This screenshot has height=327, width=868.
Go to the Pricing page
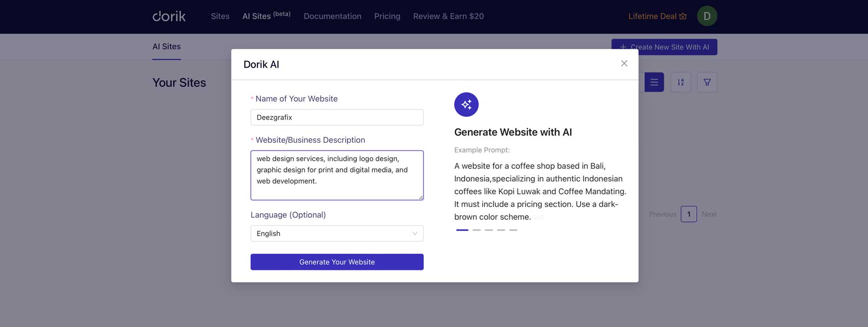click(387, 16)
